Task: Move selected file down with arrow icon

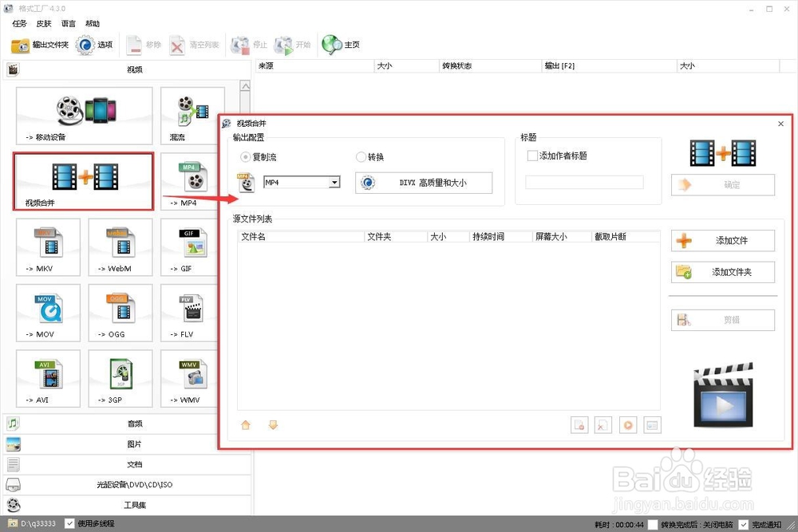Action: click(273, 424)
